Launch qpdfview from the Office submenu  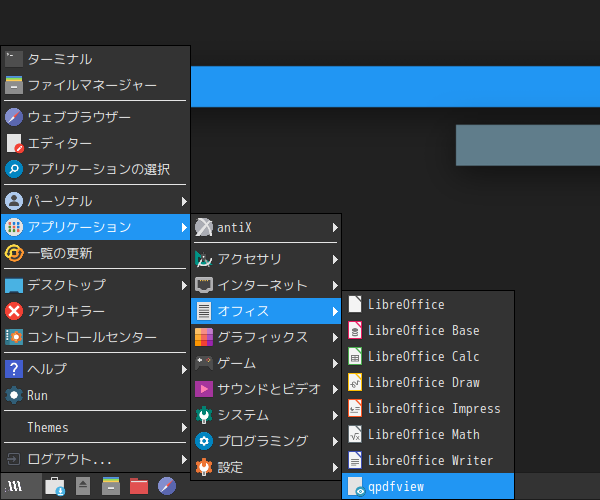coord(428,486)
